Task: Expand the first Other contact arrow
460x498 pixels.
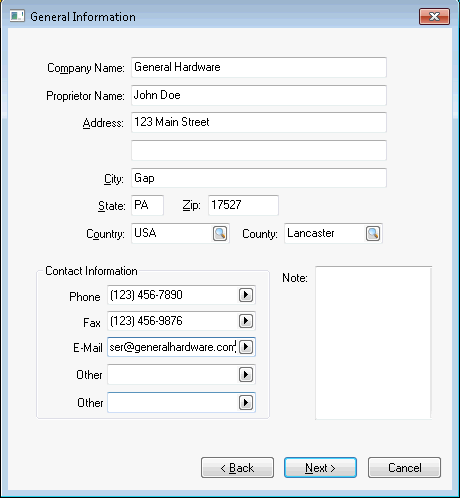Action: tap(246, 375)
